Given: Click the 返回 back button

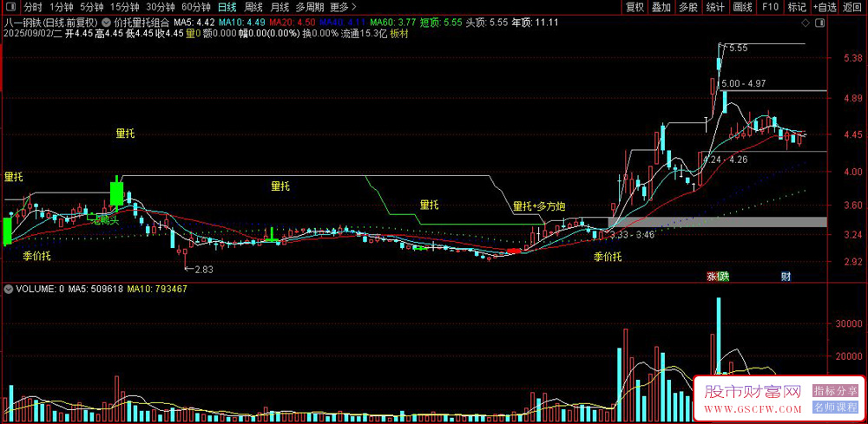Looking at the screenshot, I should point(853,7).
